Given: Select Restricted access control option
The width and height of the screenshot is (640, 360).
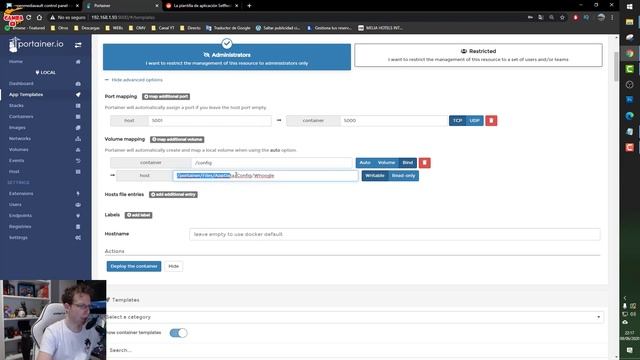Looking at the screenshot, I should [x=478, y=55].
